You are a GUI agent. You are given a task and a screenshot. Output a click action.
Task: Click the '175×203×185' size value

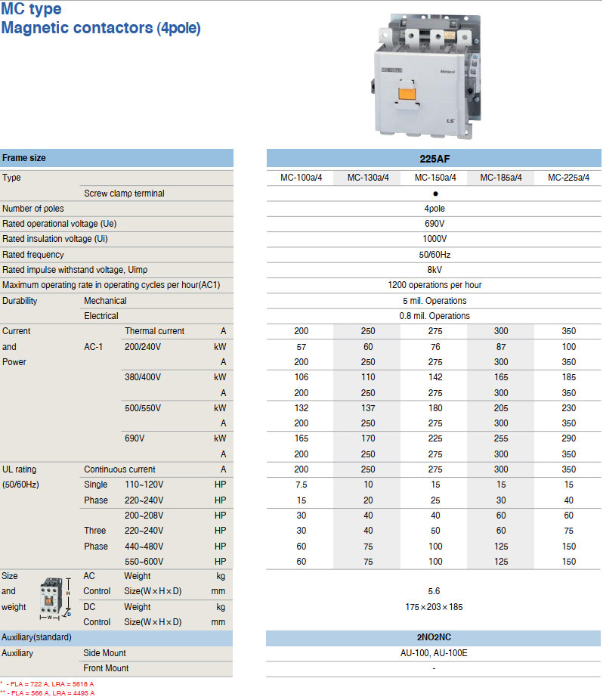(434, 607)
